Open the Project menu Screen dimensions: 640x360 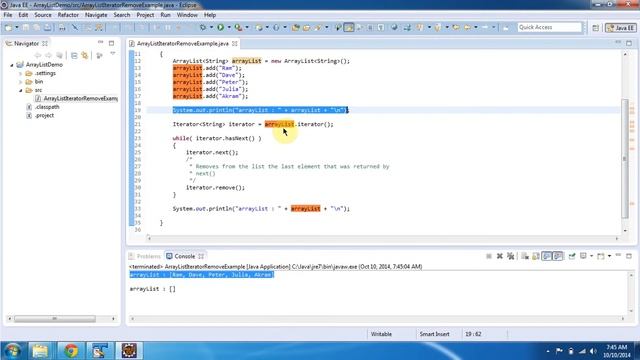pyautogui.click(x=145, y=15)
